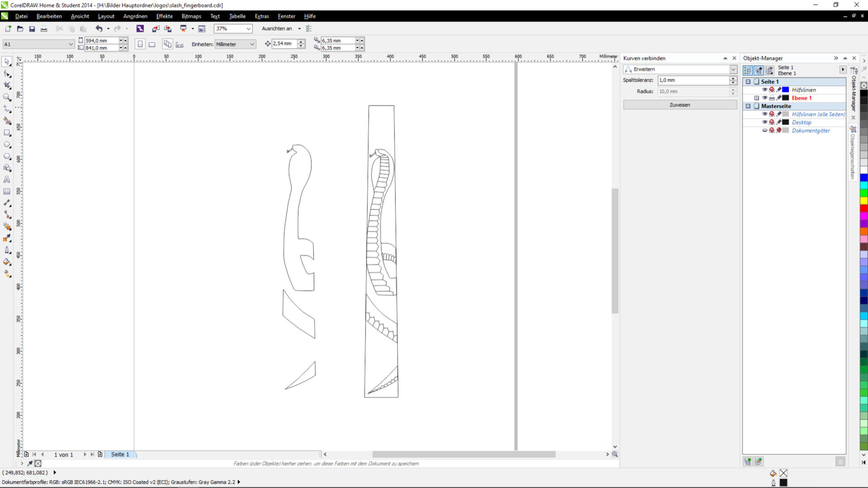Select the Crop tool in toolbox

(x=7, y=85)
